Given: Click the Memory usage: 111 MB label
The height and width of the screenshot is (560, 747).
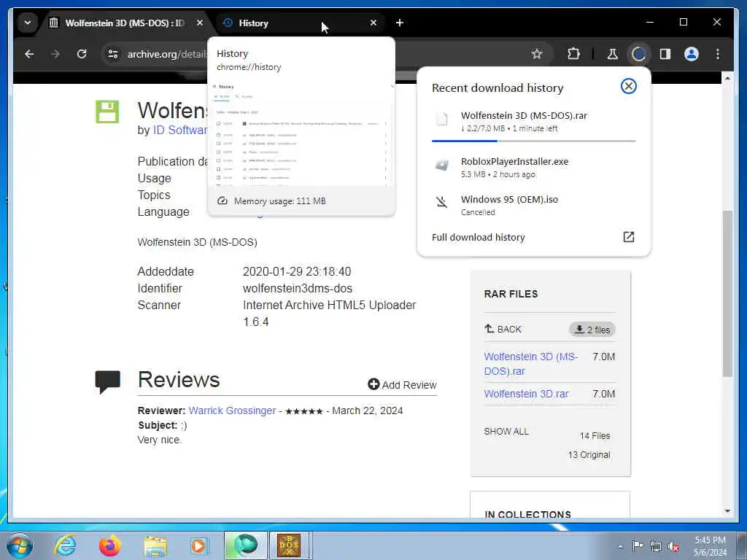Looking at the screenshot, I should pos(279,201).
